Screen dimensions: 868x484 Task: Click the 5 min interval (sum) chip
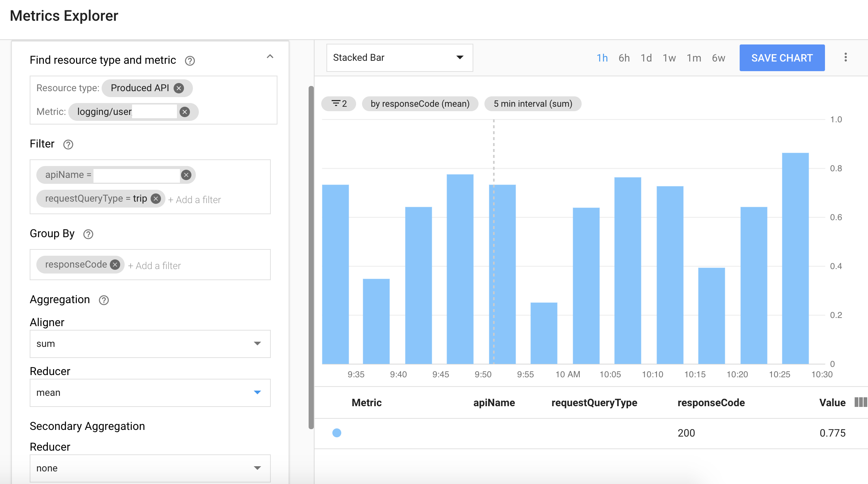pyautogui.click(x=533, y=104)
